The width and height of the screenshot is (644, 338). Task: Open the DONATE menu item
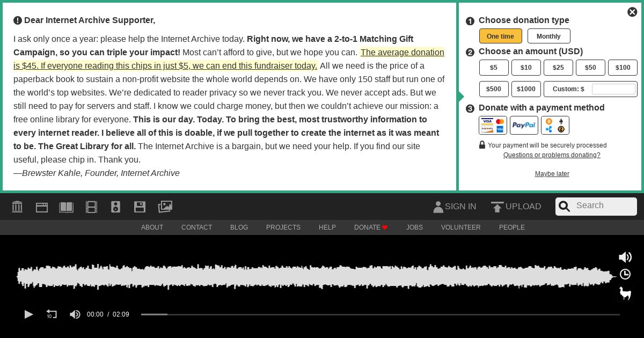[370, 227]
